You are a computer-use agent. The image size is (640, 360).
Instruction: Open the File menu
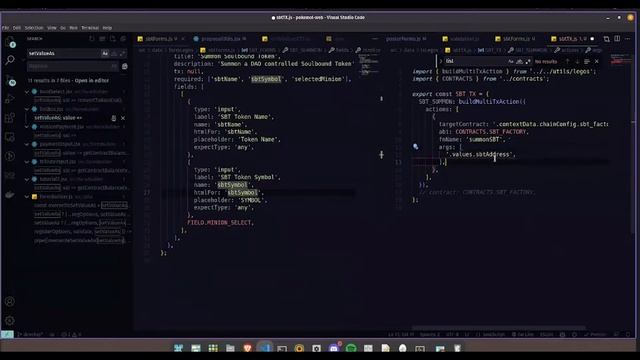[5, 28]
